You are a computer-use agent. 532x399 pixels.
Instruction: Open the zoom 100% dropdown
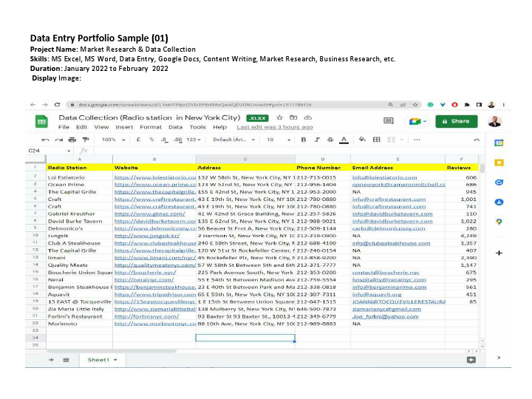(113, 140)
